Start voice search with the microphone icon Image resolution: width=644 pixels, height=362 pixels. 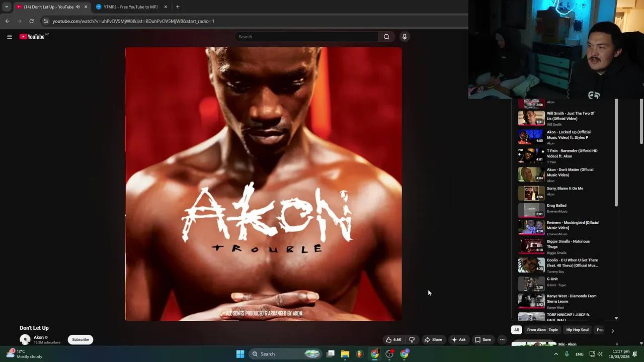pos(405,37)
